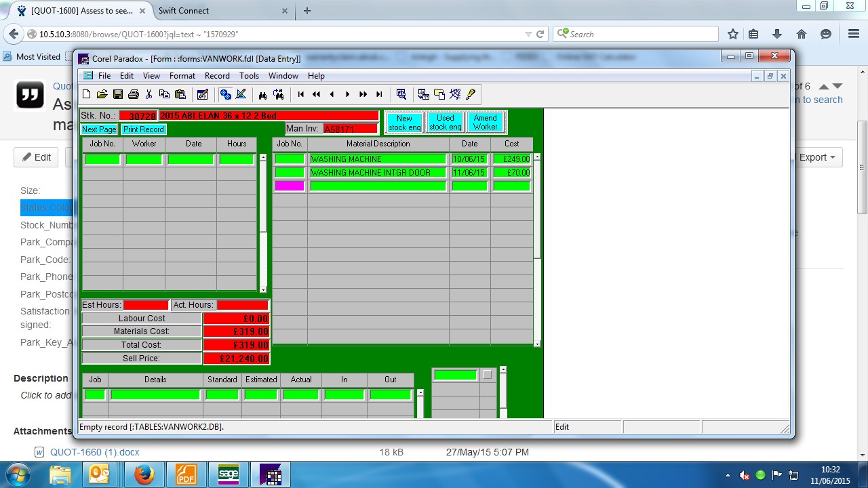The width and height of the screenshot is (868, 488).
Task: Open Sage from the Windows taskbar
Action: (x=229, y=475)
